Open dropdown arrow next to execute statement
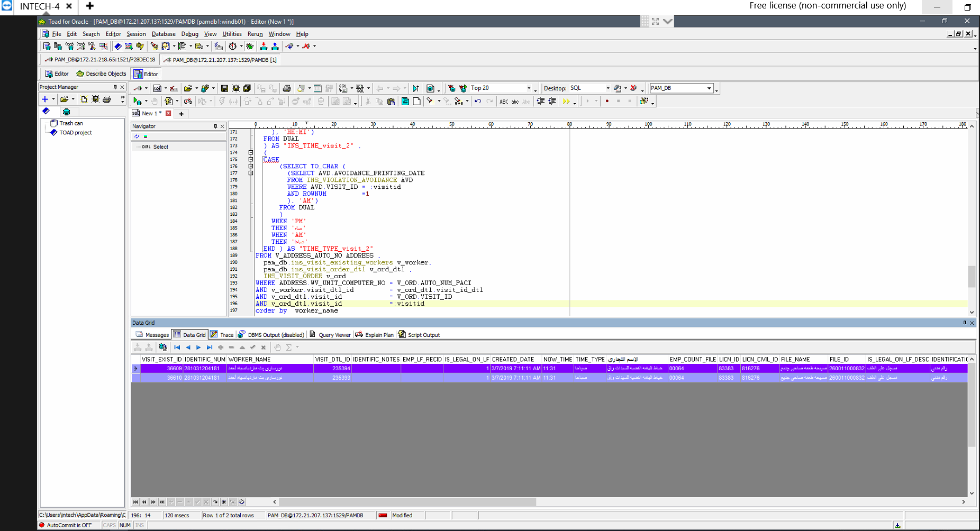This screenshot has height=531, width=980. (146, 101)
